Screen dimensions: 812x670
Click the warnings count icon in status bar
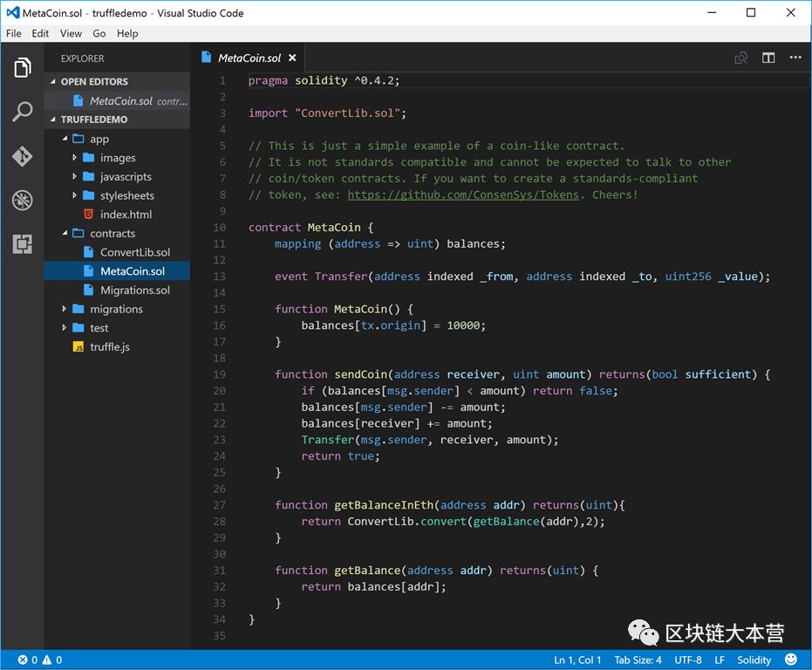[x=47, y=660]
